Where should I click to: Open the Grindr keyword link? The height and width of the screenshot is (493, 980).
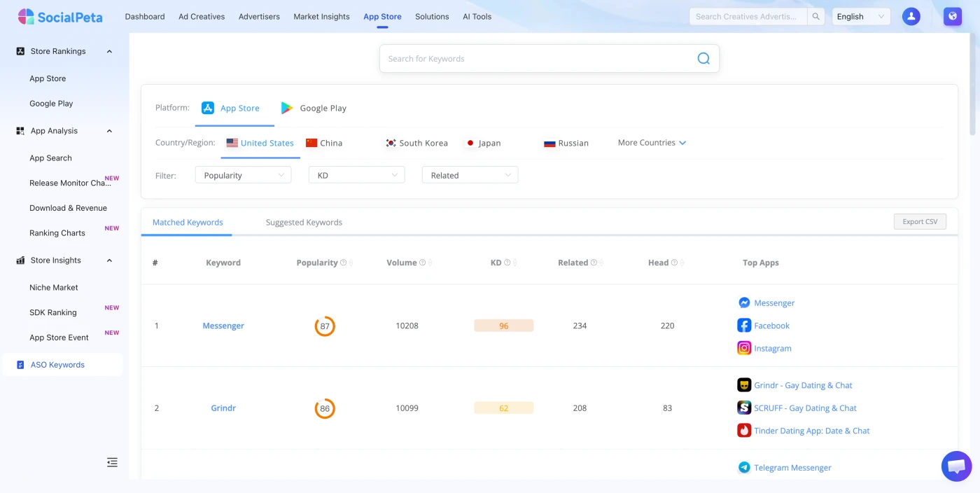(x=223, y=408)
